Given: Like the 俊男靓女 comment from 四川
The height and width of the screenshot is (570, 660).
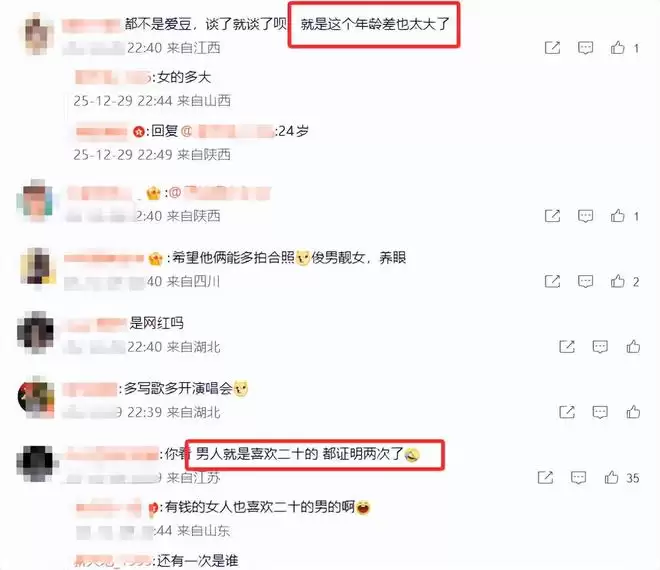Looking at the screenshot, I should [617, 281].
